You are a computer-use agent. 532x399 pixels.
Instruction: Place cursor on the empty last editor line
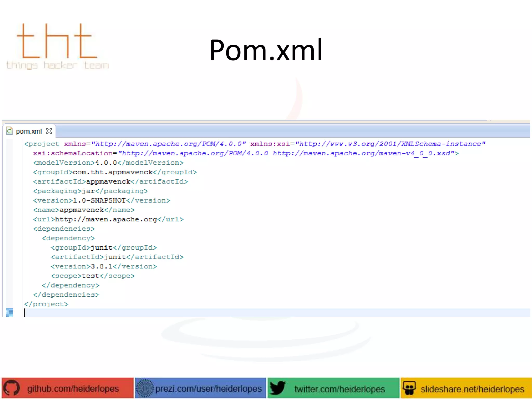point(277,312)
